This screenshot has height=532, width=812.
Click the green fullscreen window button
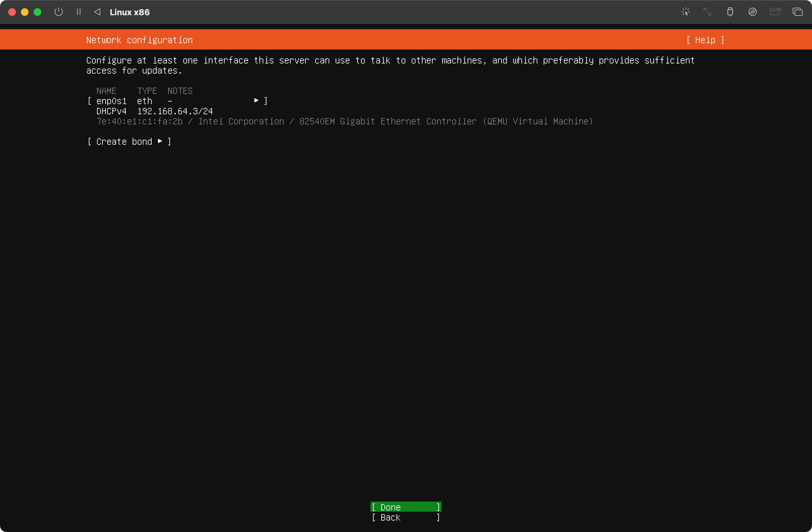(37, 12)
